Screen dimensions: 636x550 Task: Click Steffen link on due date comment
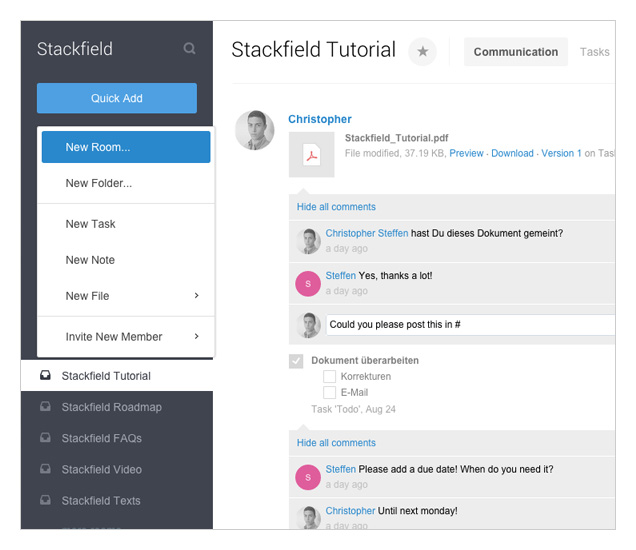tap(341, 469)
